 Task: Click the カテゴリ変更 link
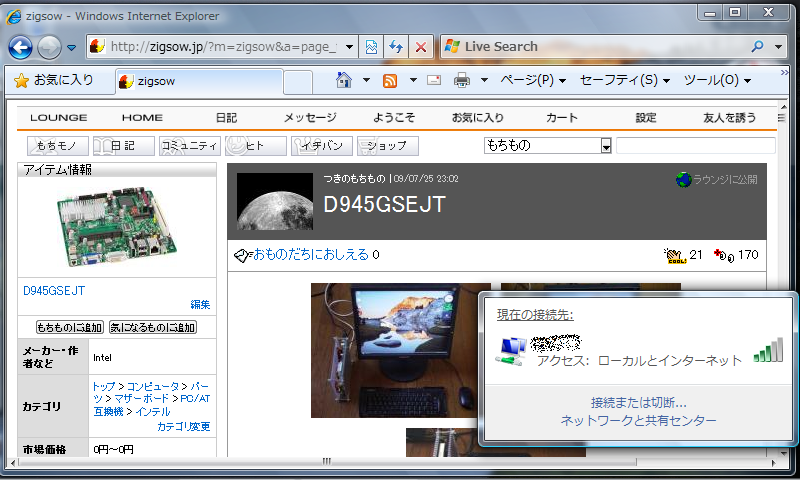coord(184,426)
